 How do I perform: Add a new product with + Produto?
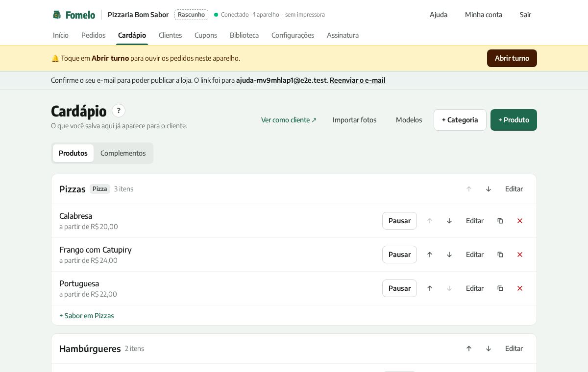point(514,120)
